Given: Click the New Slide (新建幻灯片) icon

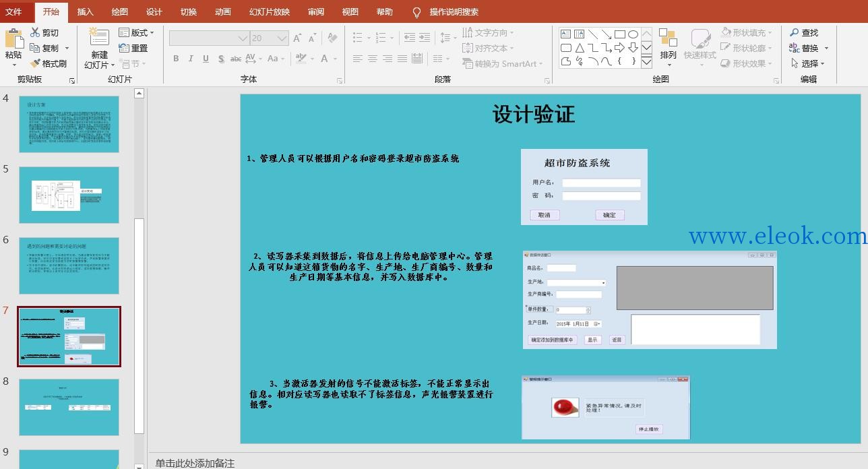Looking at the screenshot, I should click(x=99, y=38).
